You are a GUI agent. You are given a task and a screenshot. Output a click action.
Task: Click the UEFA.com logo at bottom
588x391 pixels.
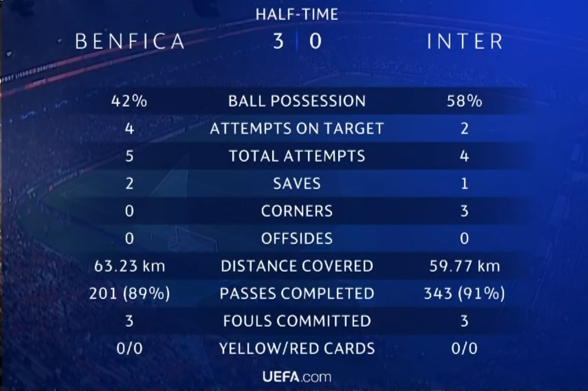click(297, 377)
